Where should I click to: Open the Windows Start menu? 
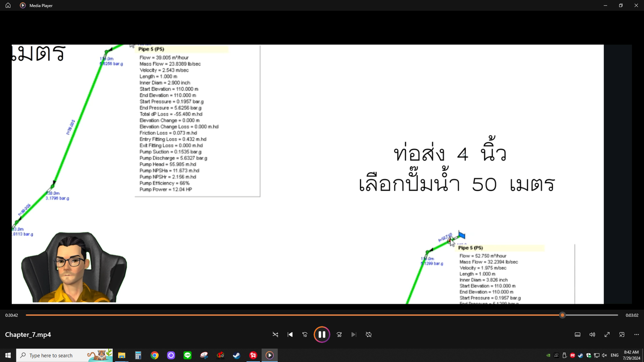coord(8,355)
